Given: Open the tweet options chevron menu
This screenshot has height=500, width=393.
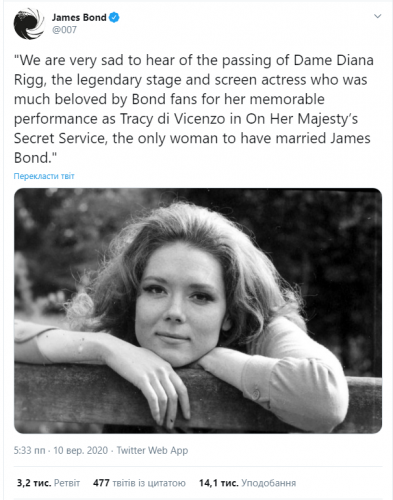Looking at the screenshot, I should 377,16.
